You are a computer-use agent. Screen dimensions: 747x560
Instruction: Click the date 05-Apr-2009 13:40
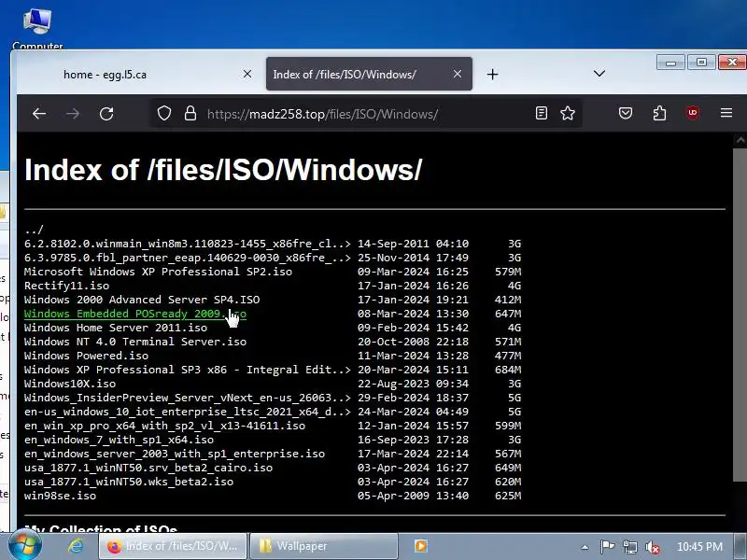click(413, 496)
